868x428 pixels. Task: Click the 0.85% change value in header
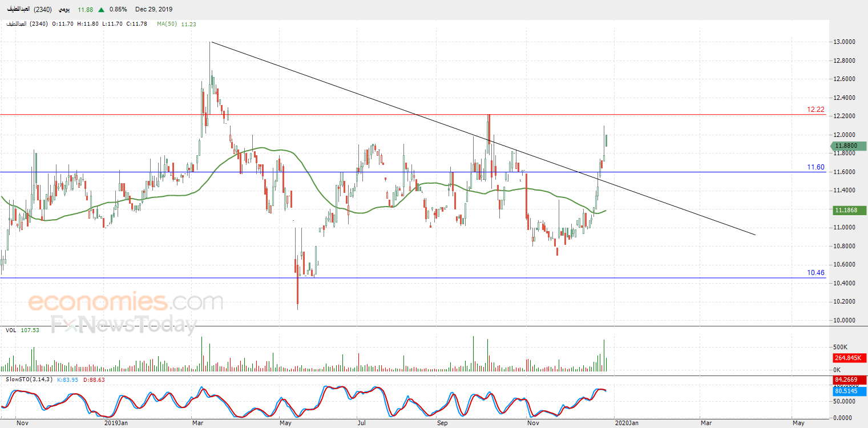(118, 10)
